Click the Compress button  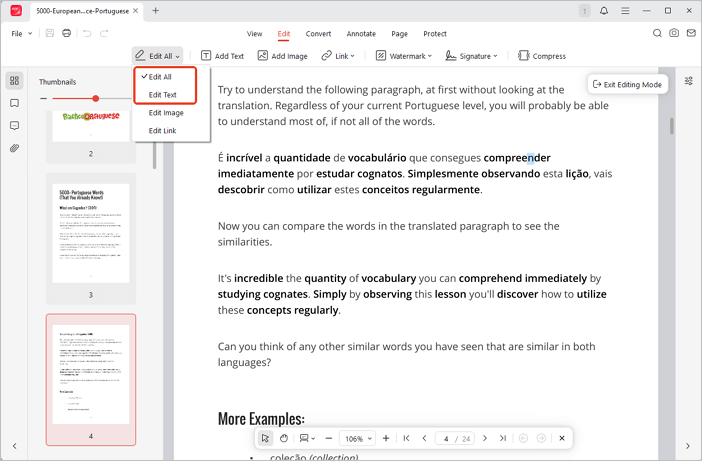click(x=541, y=56)
